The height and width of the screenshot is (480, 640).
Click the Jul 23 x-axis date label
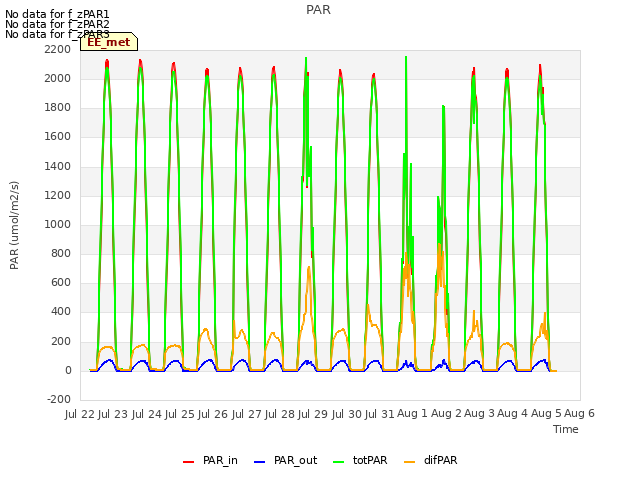coord(113,414)
